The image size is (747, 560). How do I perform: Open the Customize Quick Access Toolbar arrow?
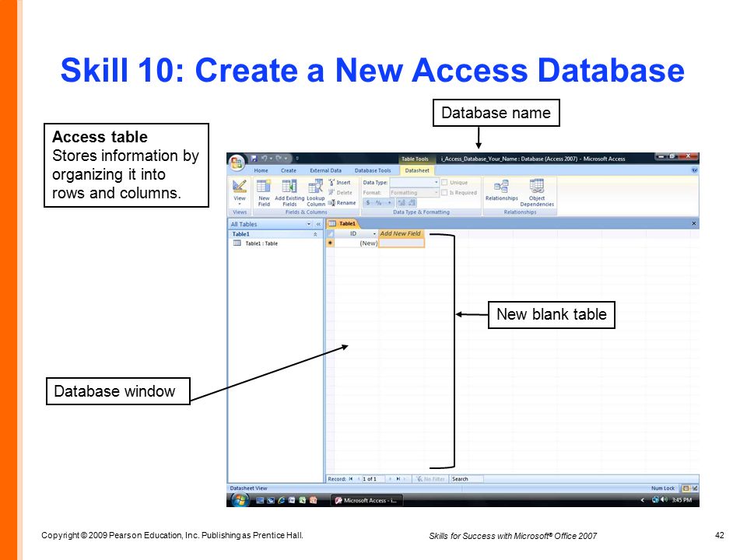pyautogui.click(x=296, y=158)
